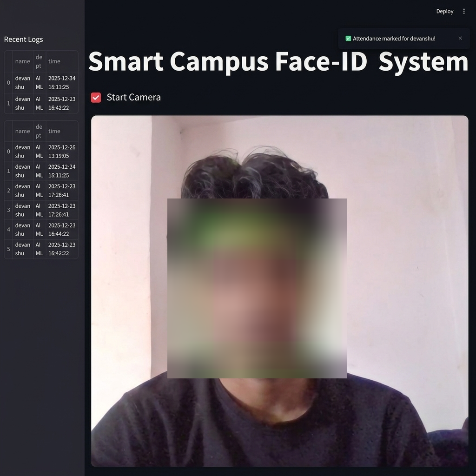The image size is (476, 476).
Task: Select the time cell 2025-12-23 16:44:22
Action: point(62,230)
